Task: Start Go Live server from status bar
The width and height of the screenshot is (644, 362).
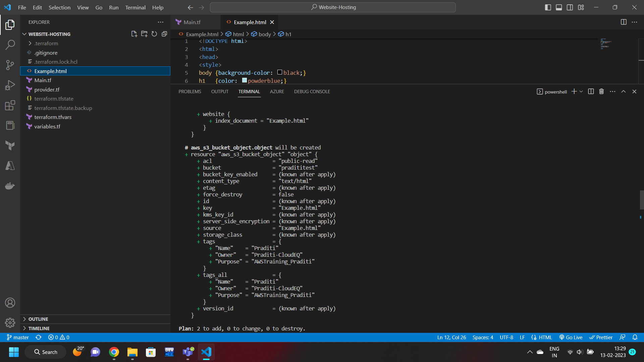Action: click(571, 337)
